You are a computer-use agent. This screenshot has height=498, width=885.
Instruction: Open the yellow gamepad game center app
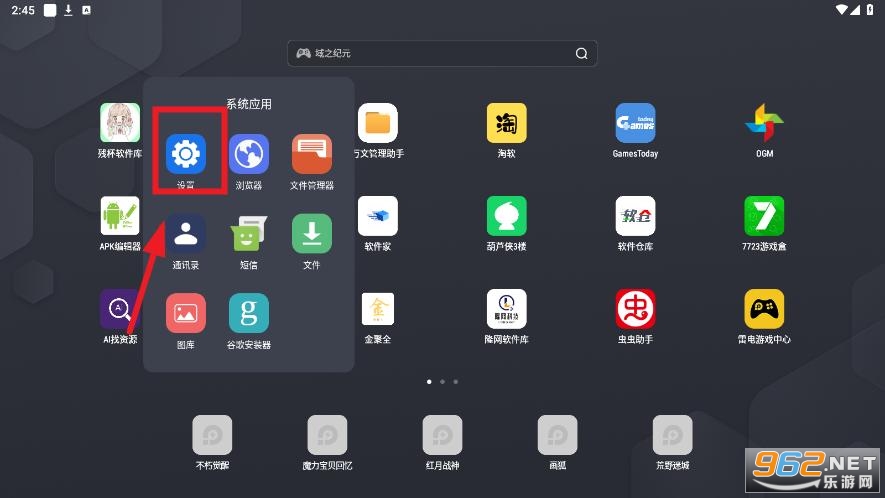pos(764,309)
